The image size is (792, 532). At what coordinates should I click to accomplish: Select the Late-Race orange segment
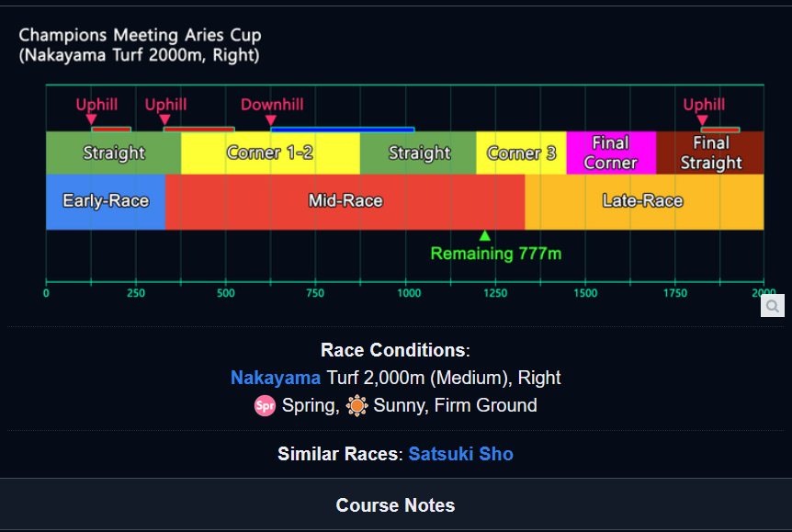pos(644,202)
